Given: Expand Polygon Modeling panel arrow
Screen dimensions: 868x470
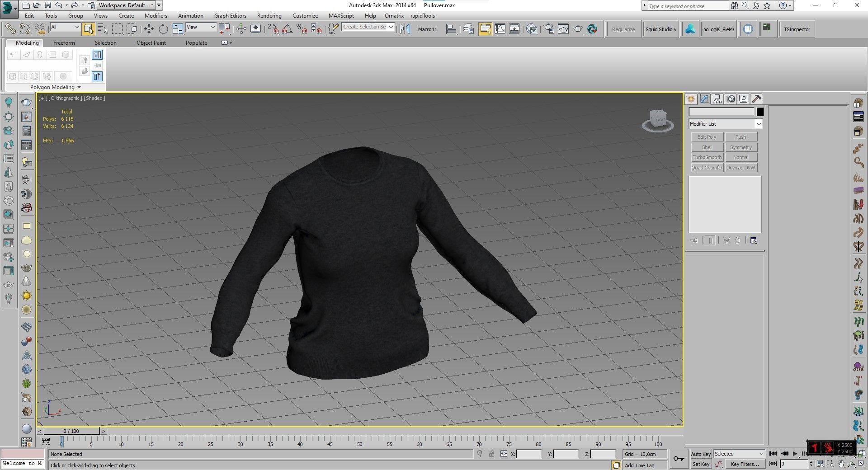Looking at the screenshot, I should coord(79,87).
